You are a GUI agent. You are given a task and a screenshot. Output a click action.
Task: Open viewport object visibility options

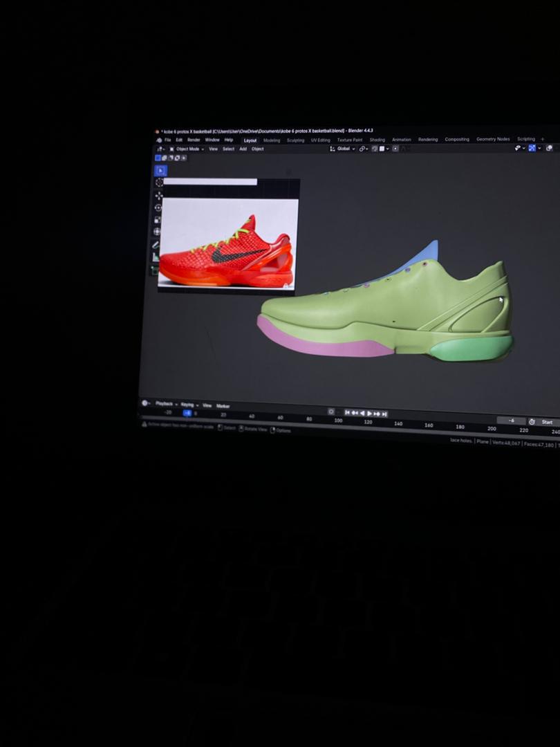pos(519,148)
